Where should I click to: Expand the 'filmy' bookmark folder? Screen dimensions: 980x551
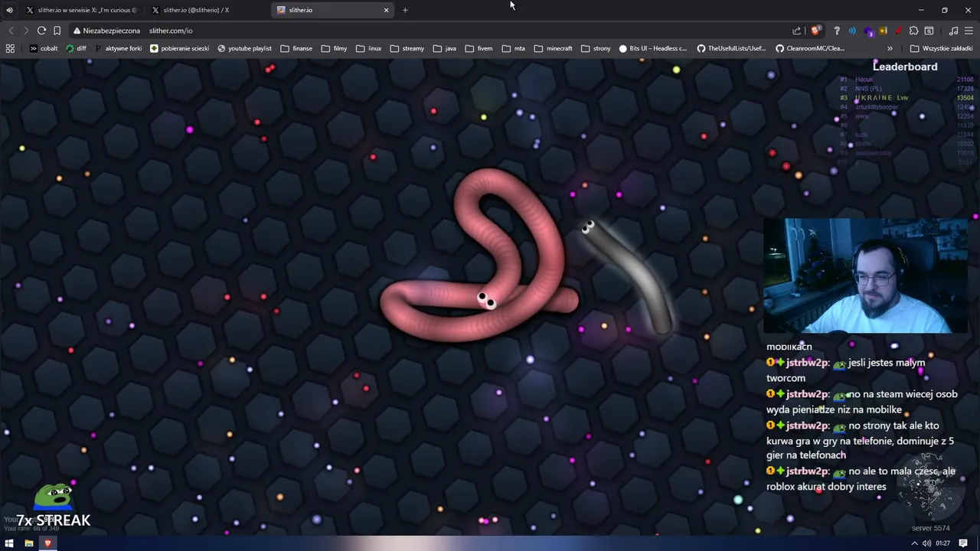(x=334, y=48)
